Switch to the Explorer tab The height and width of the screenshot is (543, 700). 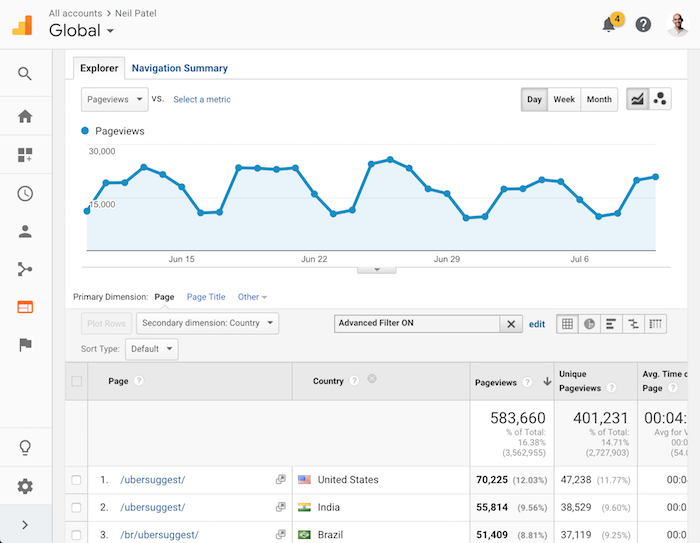(99, 68)
